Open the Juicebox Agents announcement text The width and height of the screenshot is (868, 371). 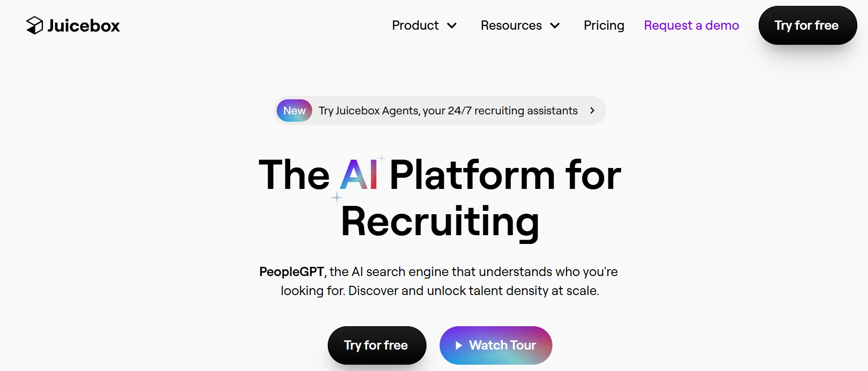click(448, 111)
